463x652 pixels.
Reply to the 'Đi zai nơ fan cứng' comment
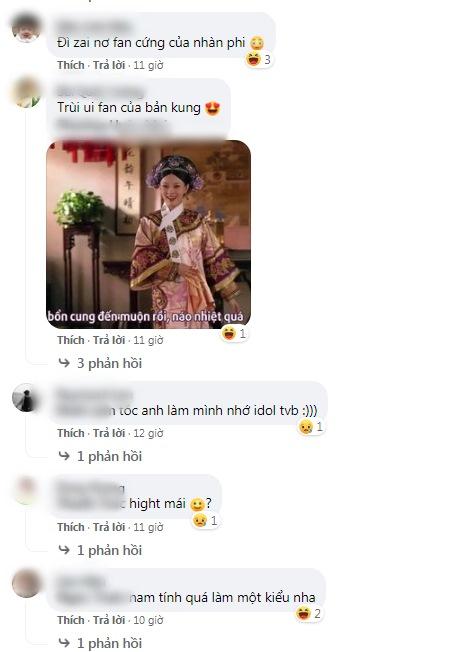point(109,65)
